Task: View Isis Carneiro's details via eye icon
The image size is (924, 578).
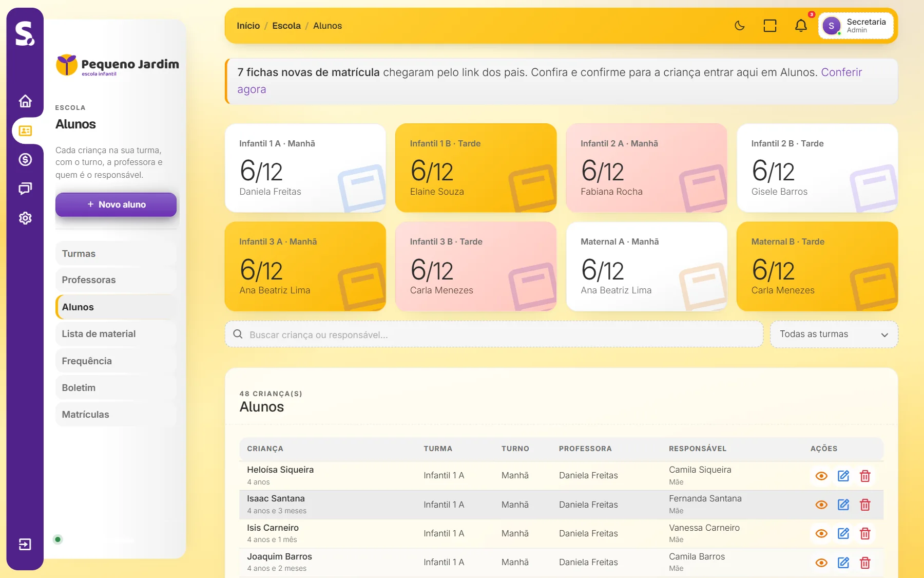Action: [821, 533]
